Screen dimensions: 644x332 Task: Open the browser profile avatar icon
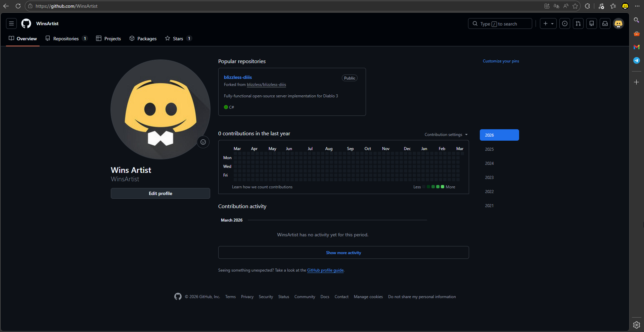click(x=625, y=6)
